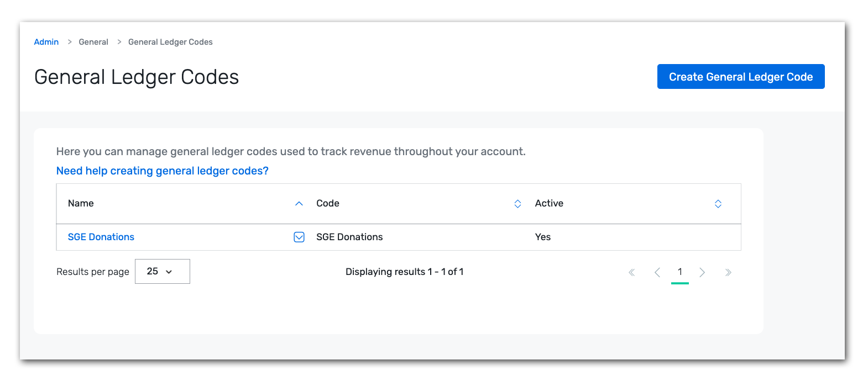Jump to first page with double-left chevron
Viewport: 868px width, 381px height.
631,272
